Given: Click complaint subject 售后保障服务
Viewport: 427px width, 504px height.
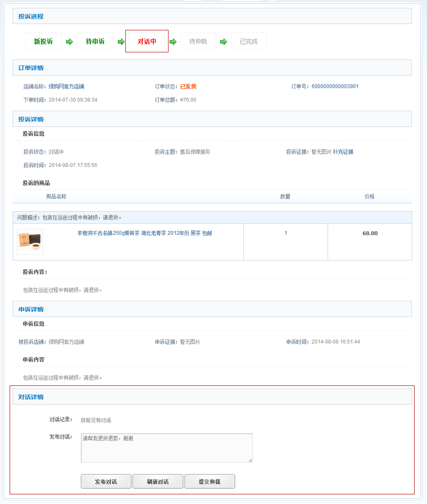Looking at the screenshot, I should [195, 152].
